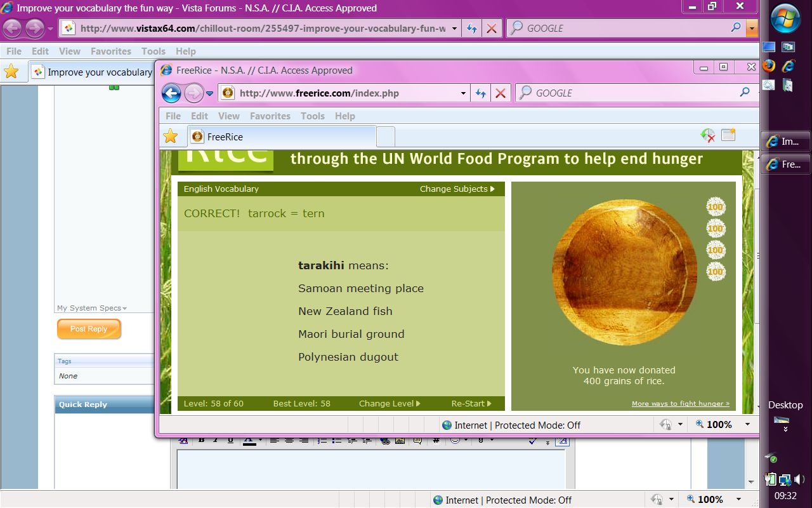Go back in the FreeRice window
The height and width of the screenshot is (508, 812).
[171, 93]
